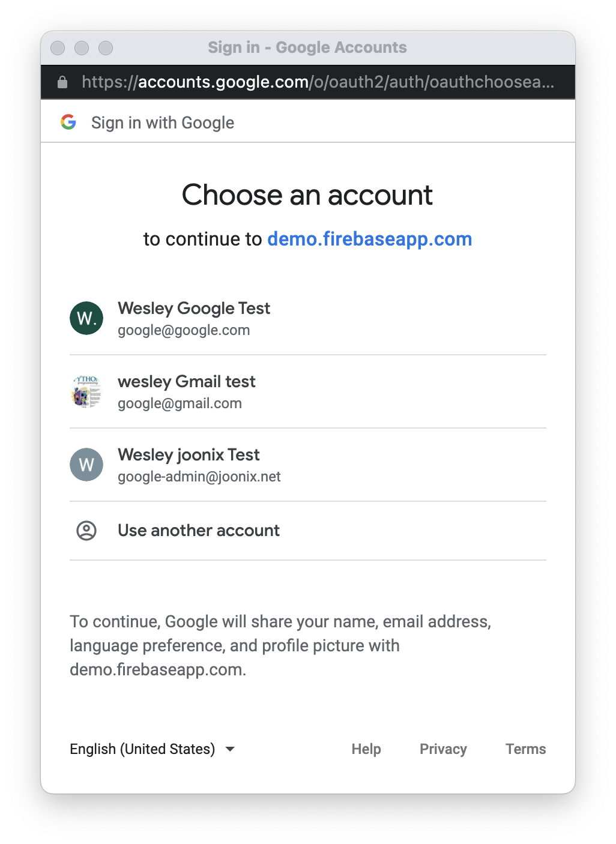The width and height of the screenshot is (616, 844).
Task: Click the green W avatar for Wesley Google Test
Action: pos(86,318)
